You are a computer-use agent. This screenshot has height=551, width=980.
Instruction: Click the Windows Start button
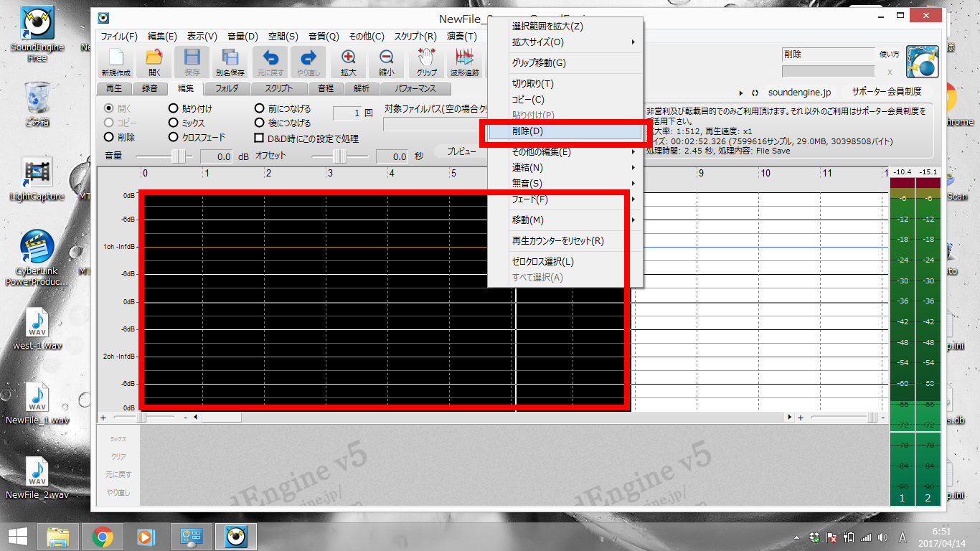pyautogui.click(x=17, y=536)
